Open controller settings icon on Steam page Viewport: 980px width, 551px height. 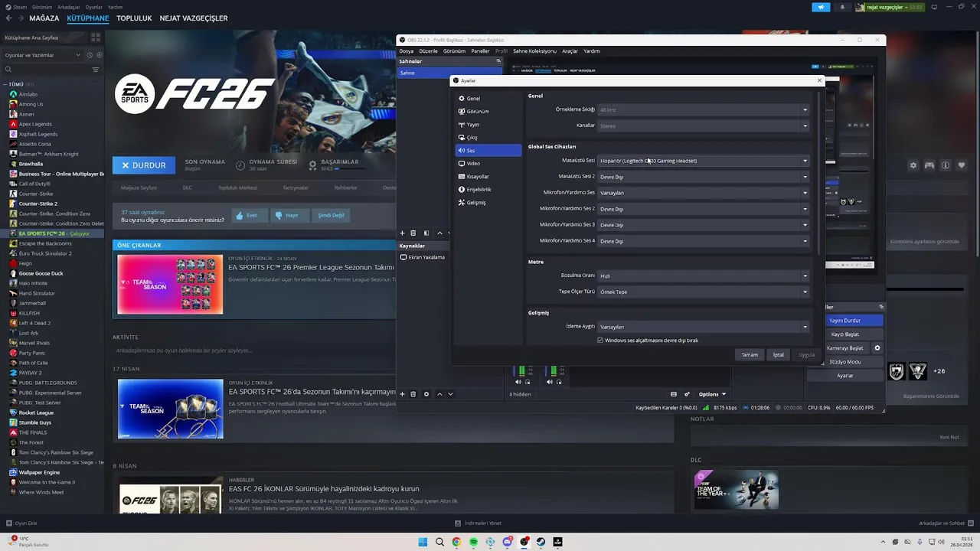click(x=929, y=165)
